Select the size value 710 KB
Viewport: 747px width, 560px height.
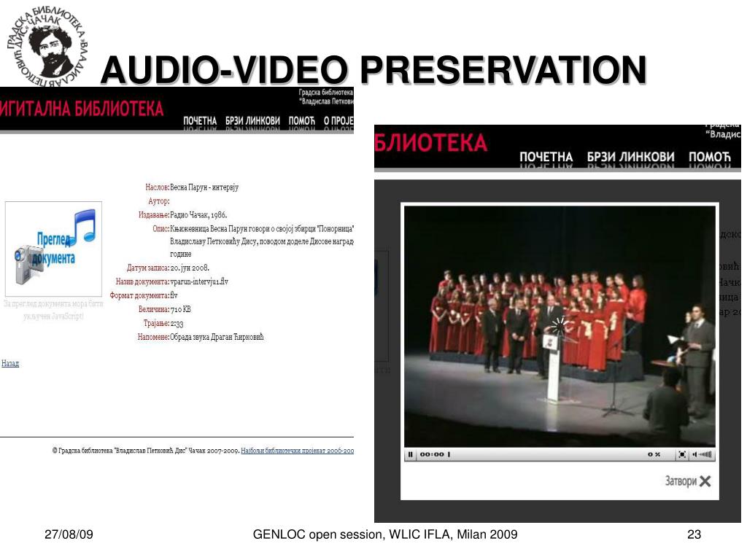tap(181, 309)
